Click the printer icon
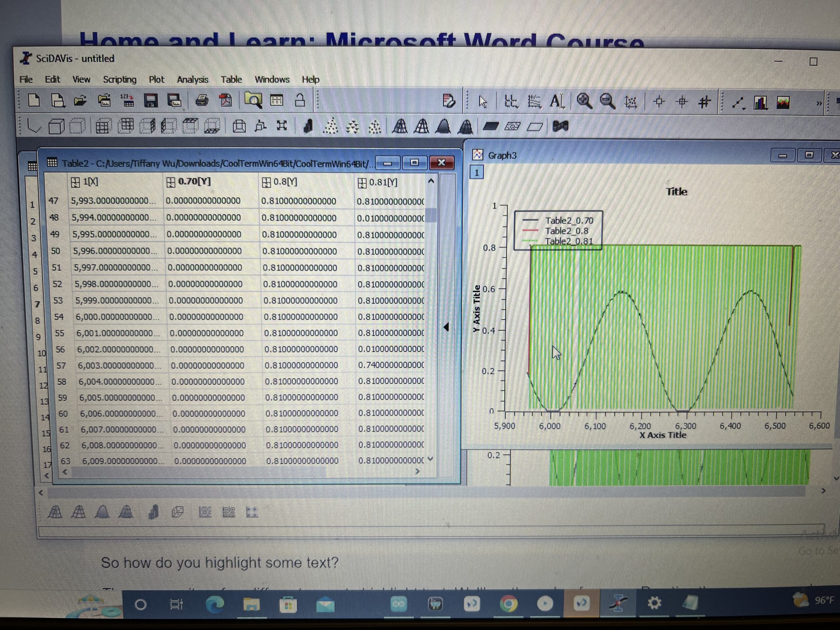The width and height of the screenshot is (840, 630). click(202, 101)
